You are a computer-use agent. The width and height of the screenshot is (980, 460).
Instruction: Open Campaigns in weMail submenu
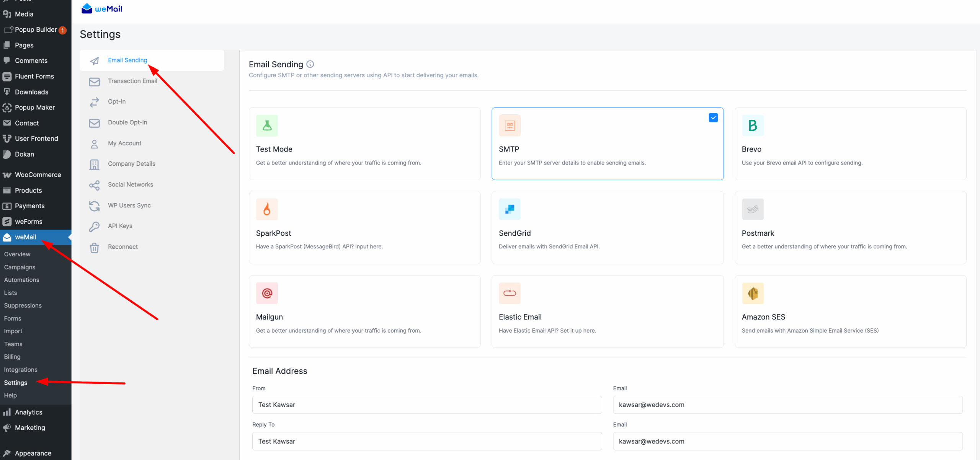[20, 267]
